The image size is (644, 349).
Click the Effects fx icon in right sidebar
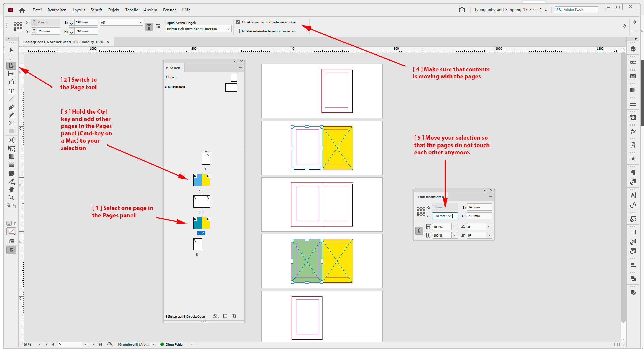(x=633, y=131)
